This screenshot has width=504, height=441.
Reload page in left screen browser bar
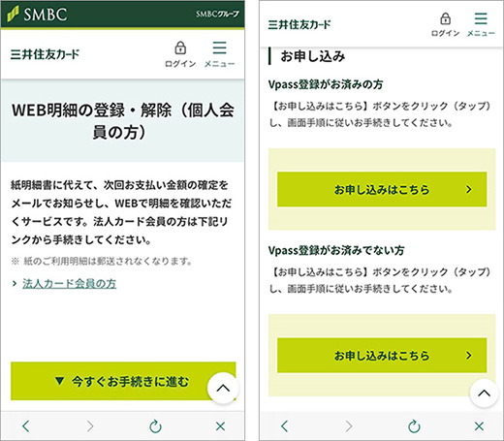(155, 426)
